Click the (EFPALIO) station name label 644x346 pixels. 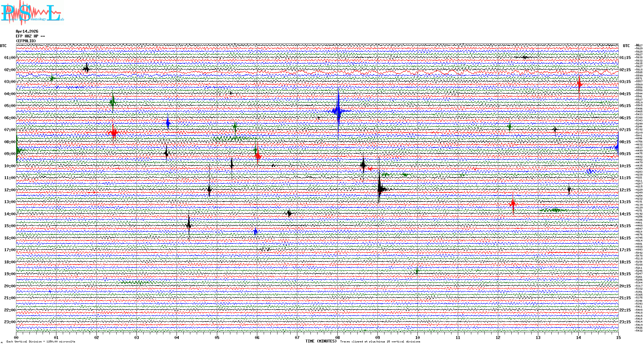tap(26, 41)
